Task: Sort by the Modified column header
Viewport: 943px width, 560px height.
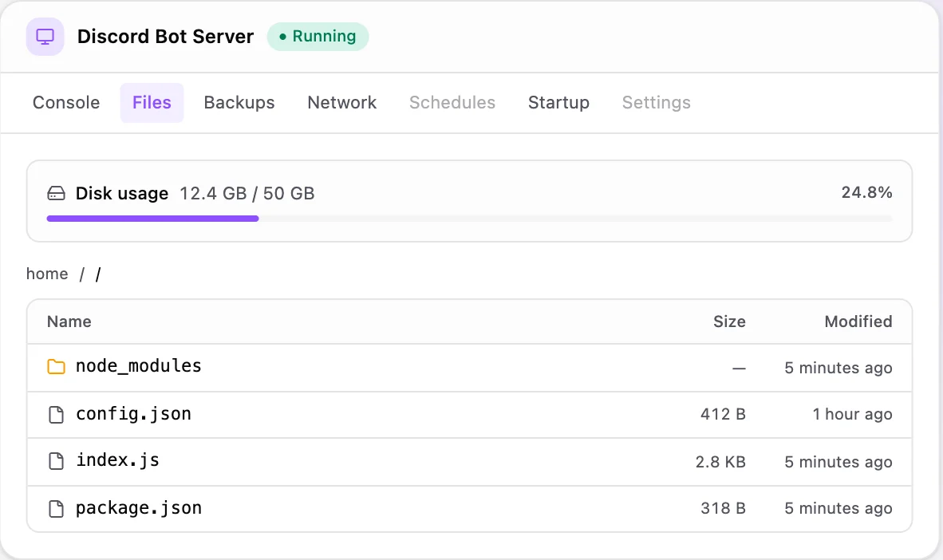Action: [858, 321]
